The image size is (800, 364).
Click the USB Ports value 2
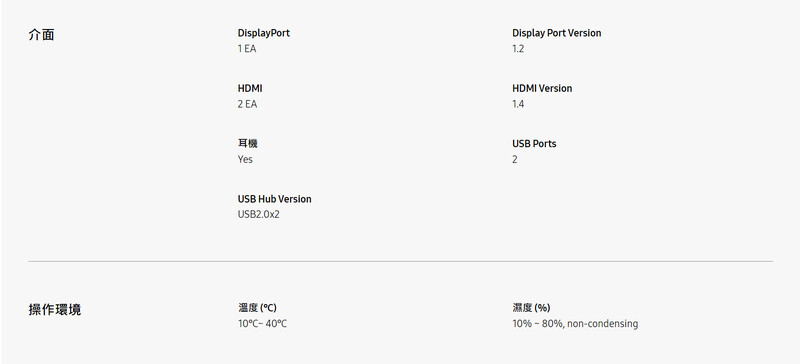(515, 159)
